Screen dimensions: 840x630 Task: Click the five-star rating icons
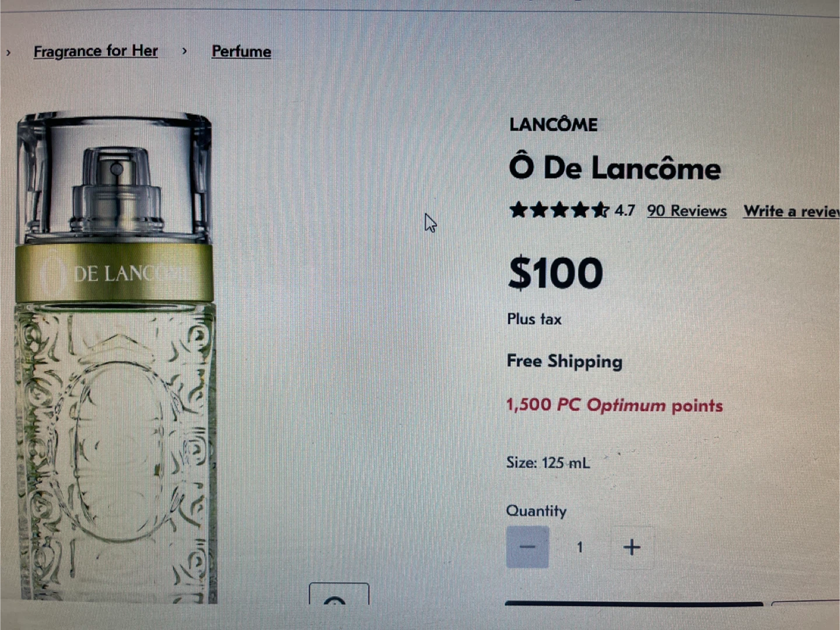[x=559, y=210]
